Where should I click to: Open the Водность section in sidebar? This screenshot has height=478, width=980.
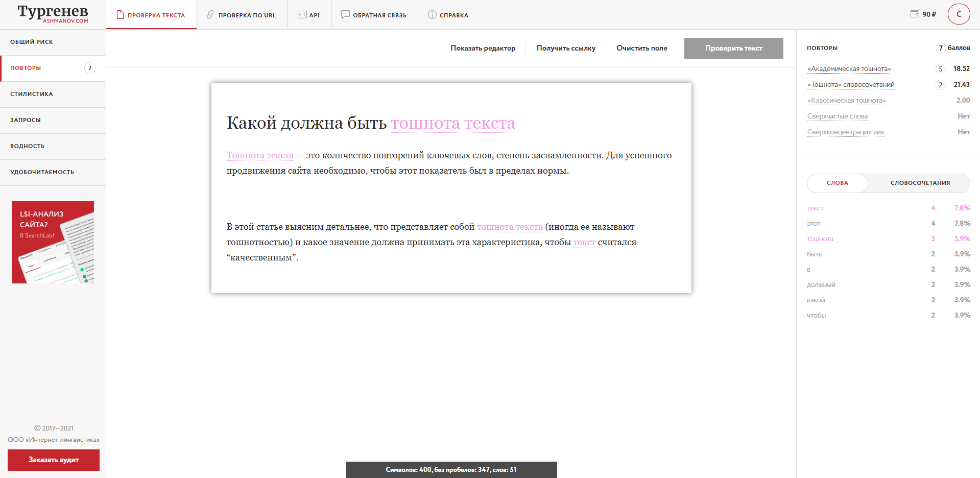point(28,146)
